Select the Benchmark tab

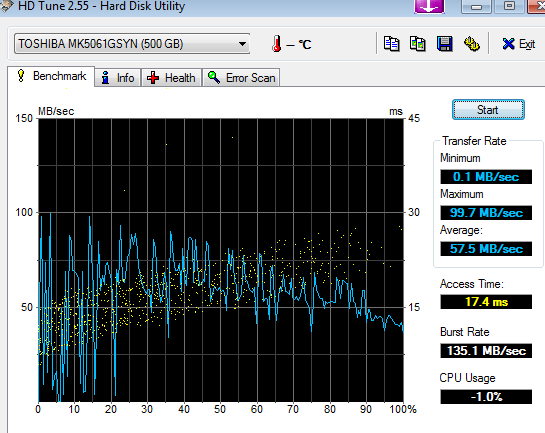[x=51, y=76]
